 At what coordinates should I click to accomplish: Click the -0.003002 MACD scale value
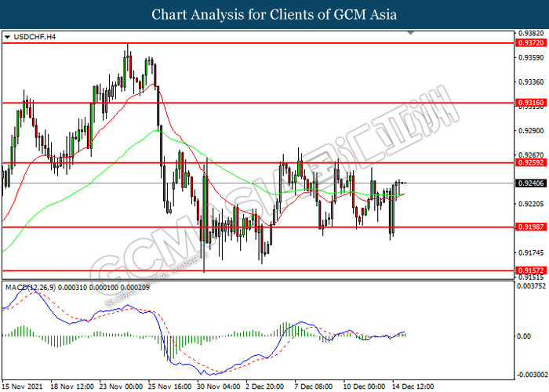click(x=531, y=375)
